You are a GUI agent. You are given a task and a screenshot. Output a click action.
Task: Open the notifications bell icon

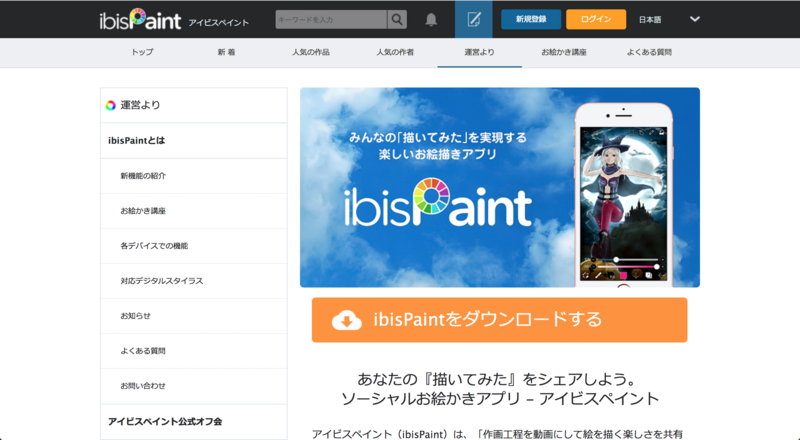click(x=431, y=19)
